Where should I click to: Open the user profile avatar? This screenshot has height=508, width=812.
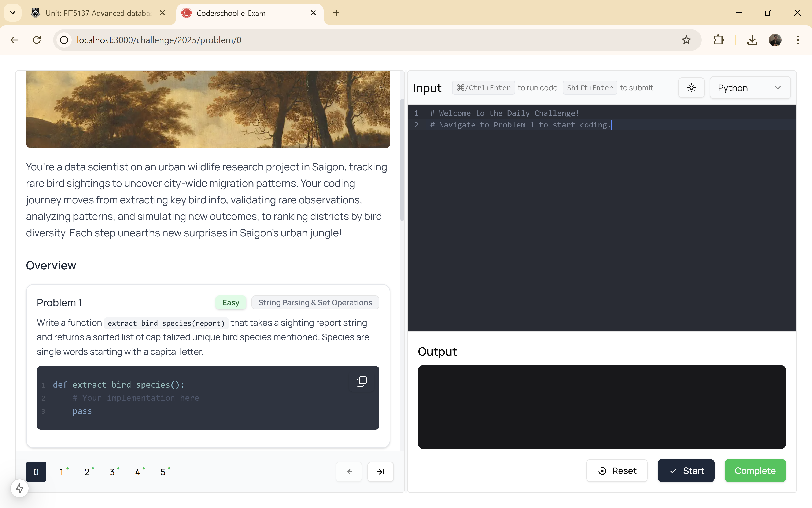[x=775, y=40]
